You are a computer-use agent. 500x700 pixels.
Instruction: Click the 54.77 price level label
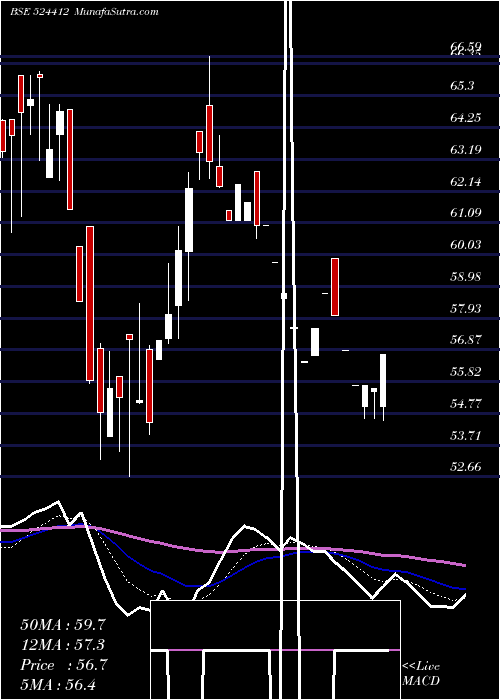point(466,404)
